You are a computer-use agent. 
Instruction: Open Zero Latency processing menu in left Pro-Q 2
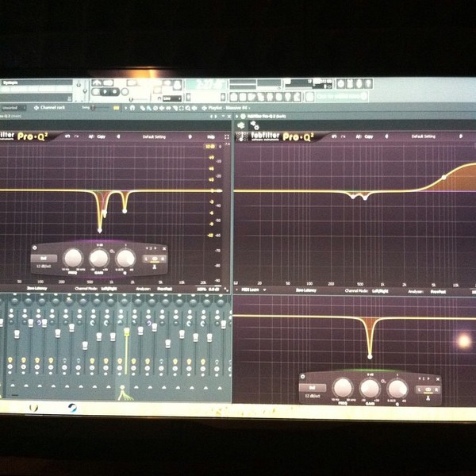click(36, 289)
